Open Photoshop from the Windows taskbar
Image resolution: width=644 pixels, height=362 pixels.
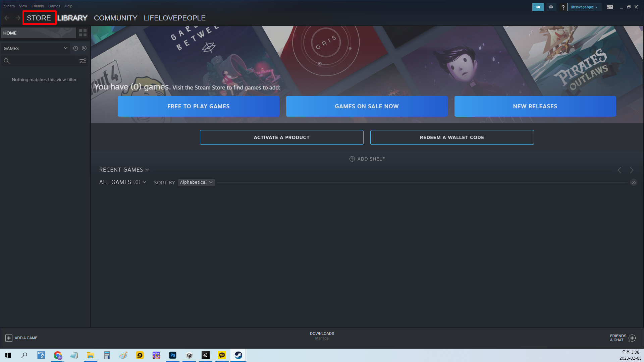point(173,355)
